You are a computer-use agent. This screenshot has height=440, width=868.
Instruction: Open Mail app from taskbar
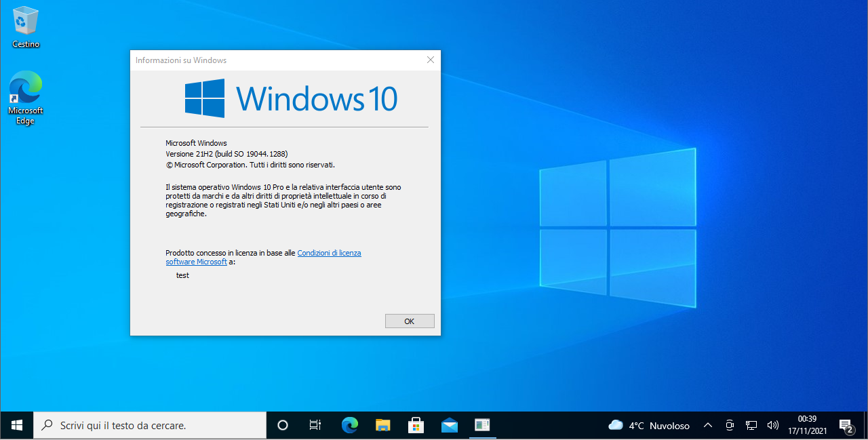[x=449, y=425]
